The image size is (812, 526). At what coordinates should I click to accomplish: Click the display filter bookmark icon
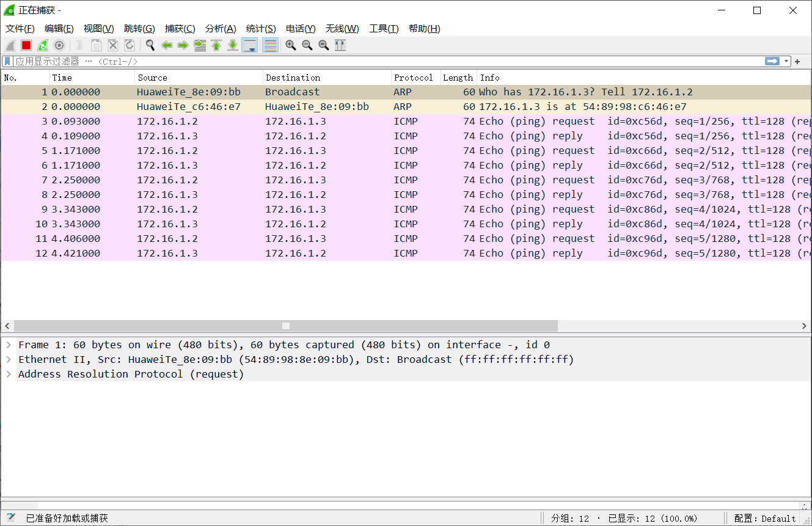[x=7, y=61]
